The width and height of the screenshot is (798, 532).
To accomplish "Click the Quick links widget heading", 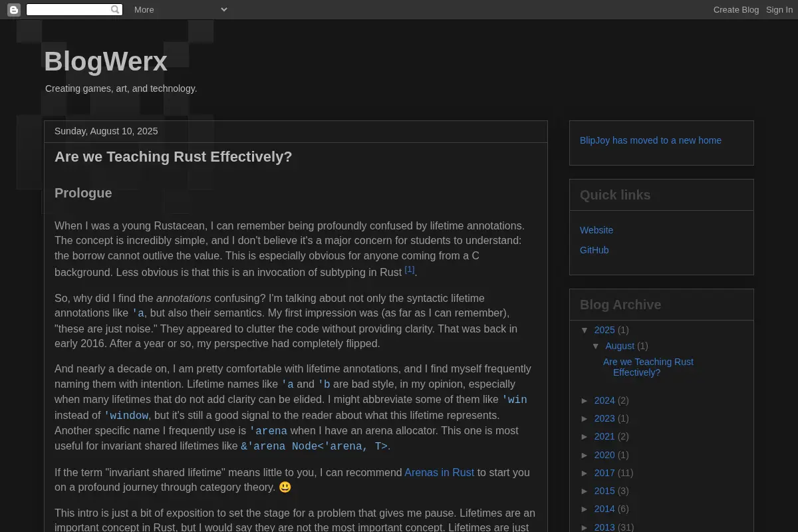I will tap(615, 195).
